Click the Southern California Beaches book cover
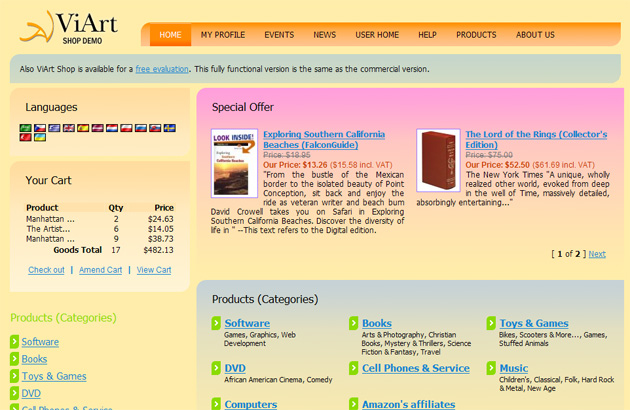Viewport: 630px width, 410px height. (234, 163)
